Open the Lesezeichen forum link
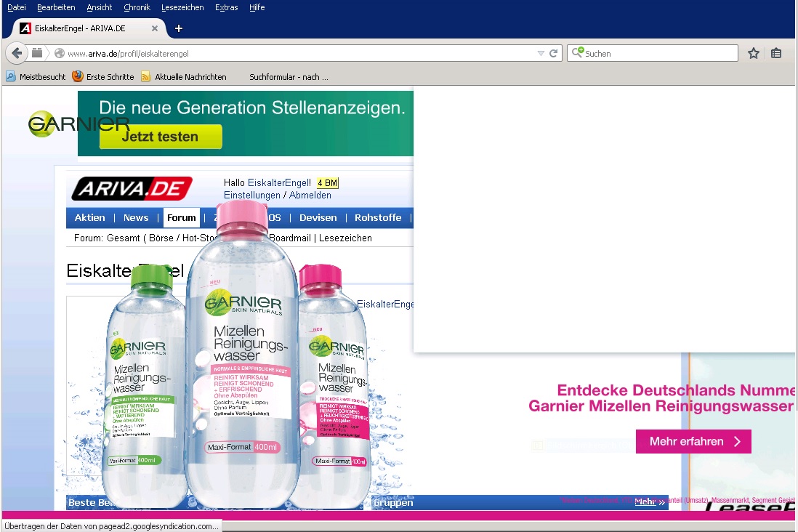 345,238
